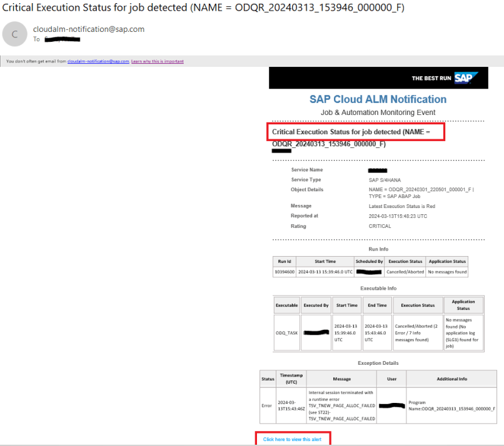The width and height of the screenshot is (504, 446).
Task: Open the cloudalm-notification@sap.com link in the info bar
Action: [98, 61]
